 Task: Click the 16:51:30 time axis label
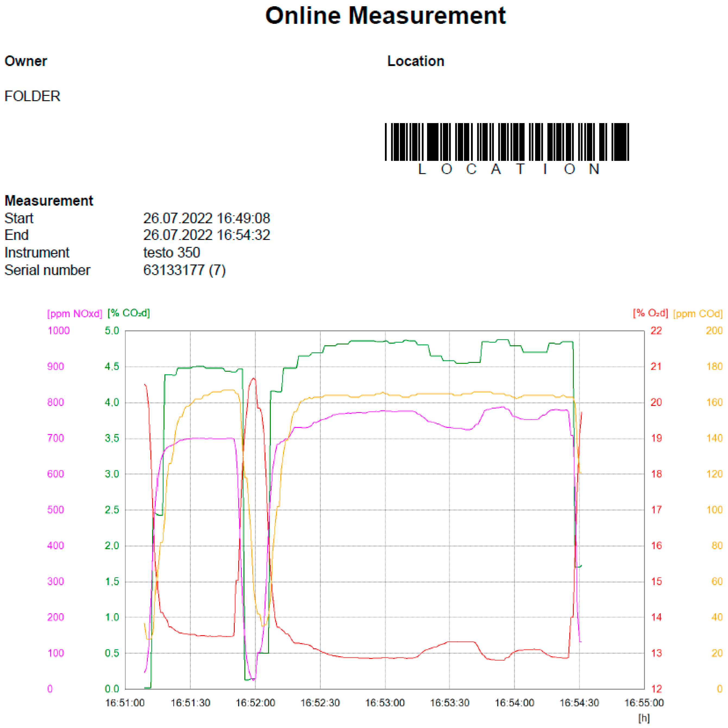click(190, 703)
